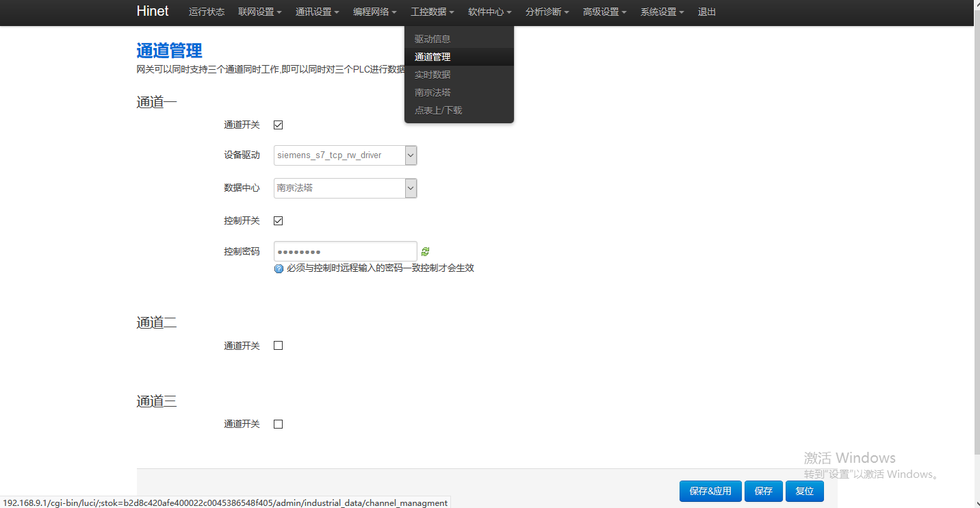Choose 点表上/下载 menu entry
The image size is (980, 508).
[x=438, y=110]
